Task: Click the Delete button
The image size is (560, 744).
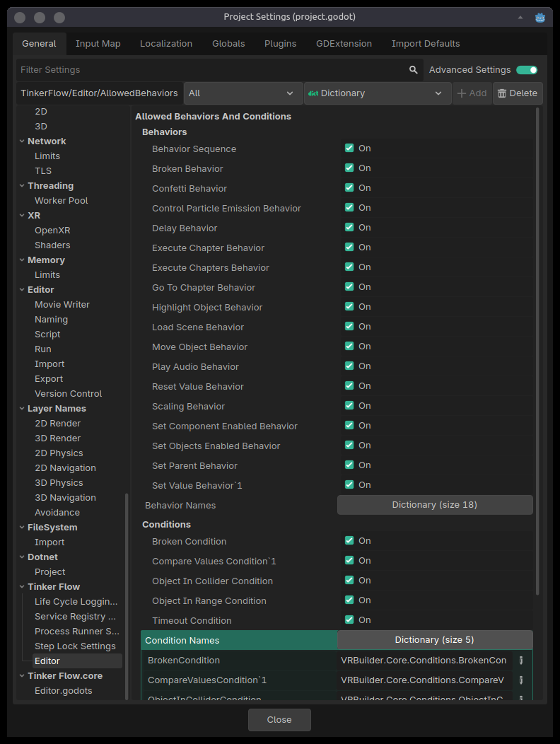Action: pyautogui.click(x=518, y=93)
